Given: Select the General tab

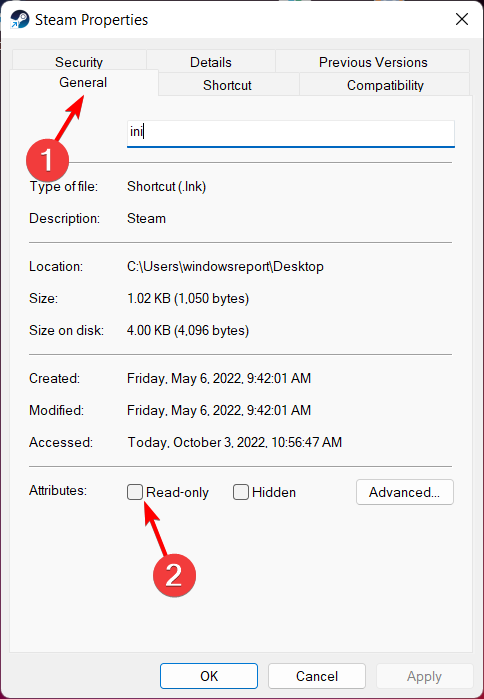Looking at the screenshot, I should (83, 82).
